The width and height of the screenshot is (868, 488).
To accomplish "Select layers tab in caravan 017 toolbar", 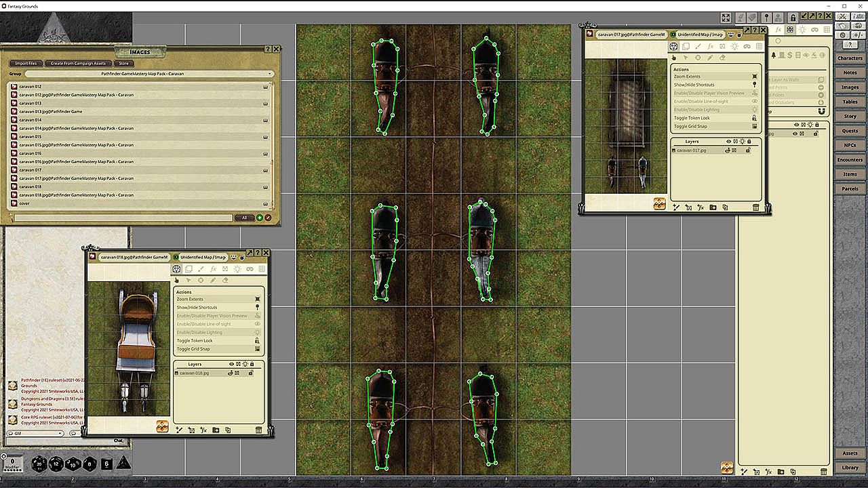I will pyautogui.click(x=686, y=46).
